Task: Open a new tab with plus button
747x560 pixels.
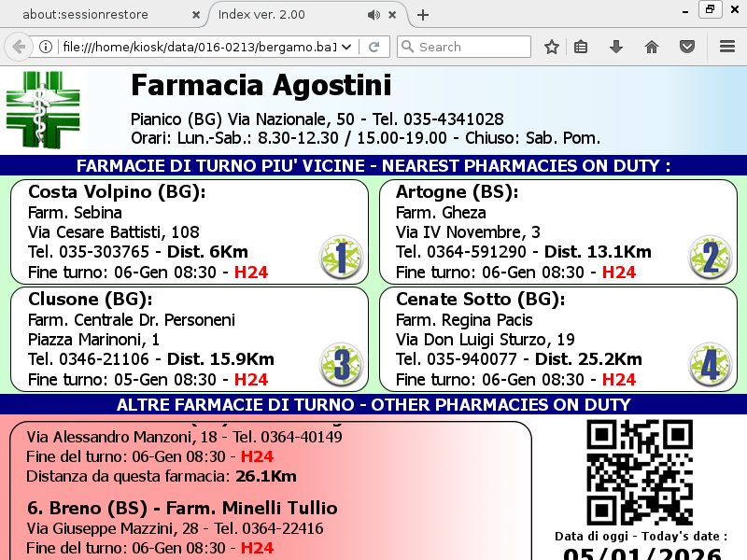Action: point(423,15)
